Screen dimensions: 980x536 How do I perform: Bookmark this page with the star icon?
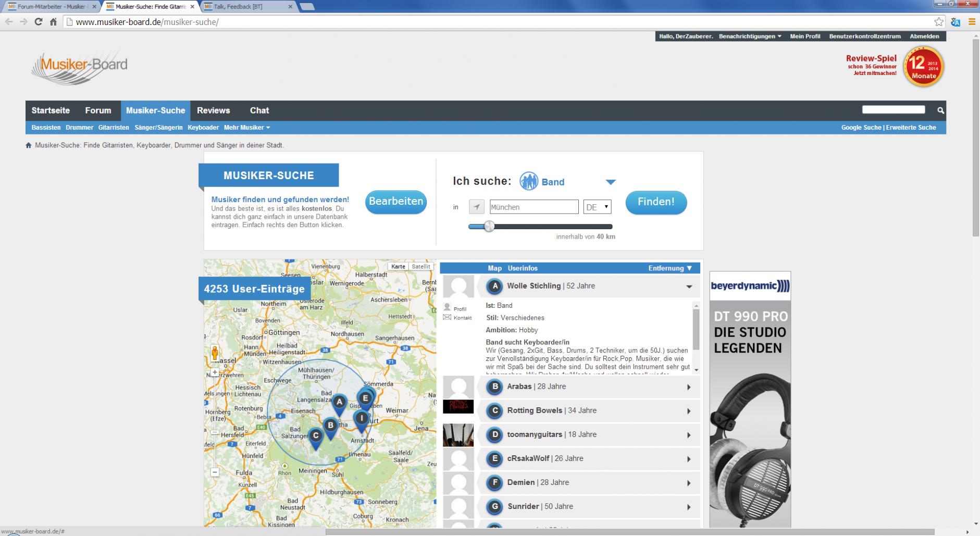(x=938, y=22)
